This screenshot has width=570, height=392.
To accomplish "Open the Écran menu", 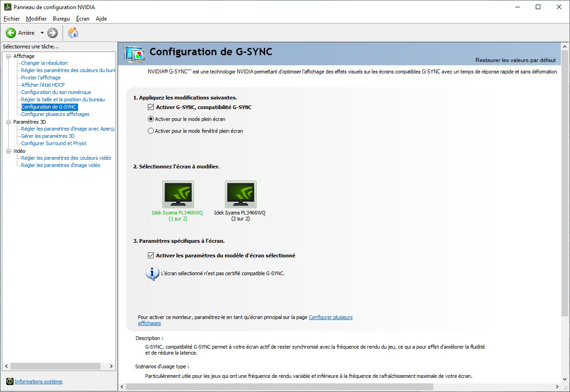I will tap(83, 19).
